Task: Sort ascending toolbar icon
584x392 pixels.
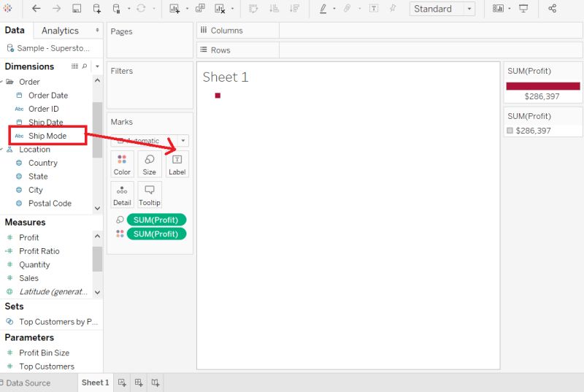Action: (x=274, y=8)
